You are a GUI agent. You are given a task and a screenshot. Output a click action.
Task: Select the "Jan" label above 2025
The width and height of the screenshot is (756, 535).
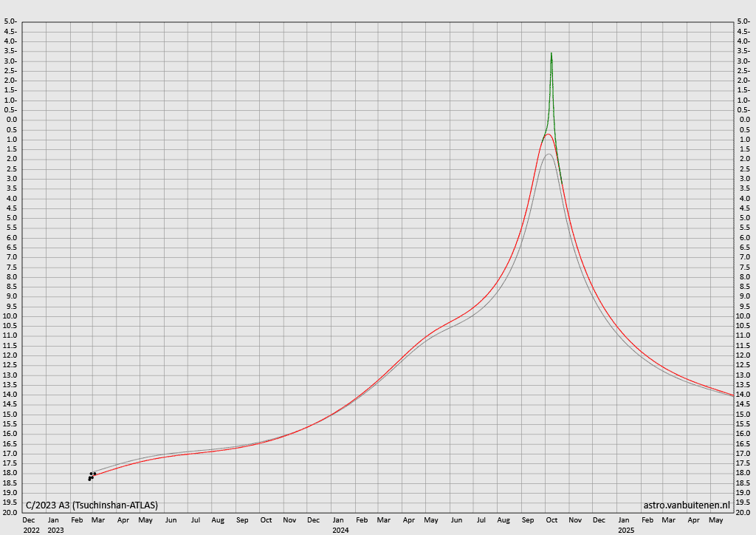(x=624, y=520)
